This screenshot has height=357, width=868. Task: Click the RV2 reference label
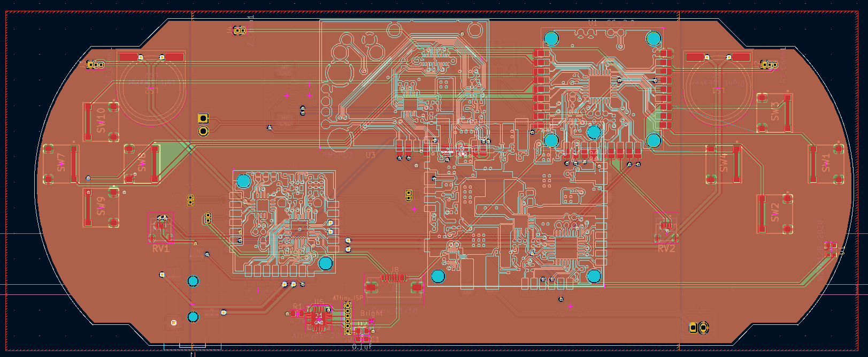point(666,249)
